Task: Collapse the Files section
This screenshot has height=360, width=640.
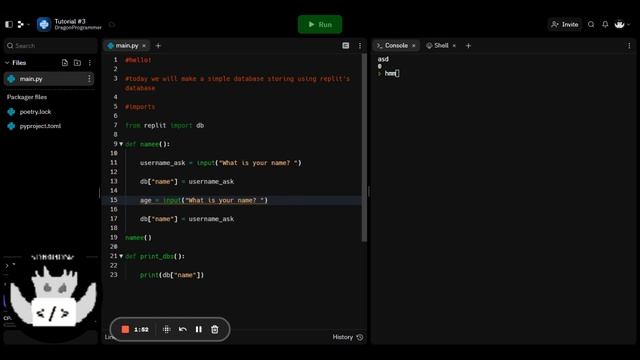Action: (7, 63)
